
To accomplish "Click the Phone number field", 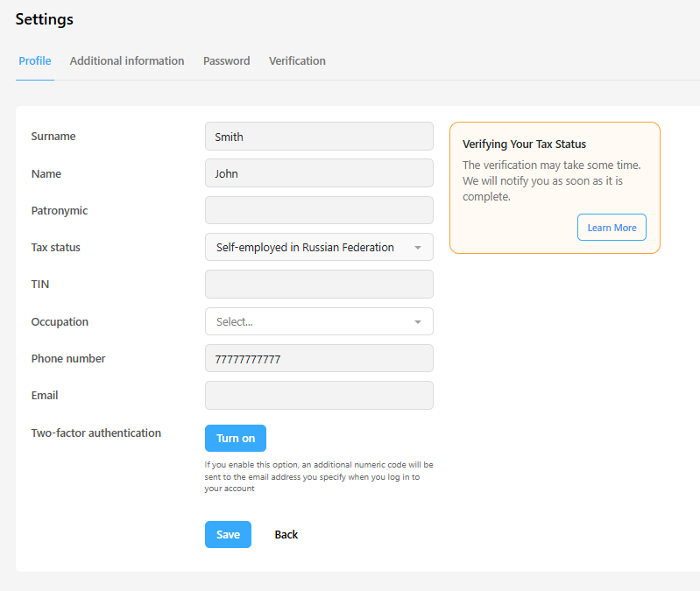I will click(319, 358).
